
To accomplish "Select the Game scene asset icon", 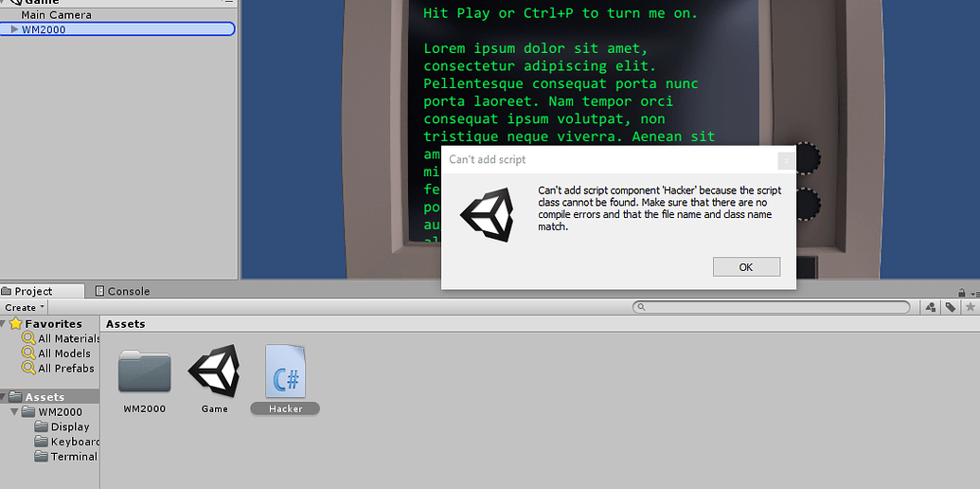I will pyautogui.click(x=214, y=371).
